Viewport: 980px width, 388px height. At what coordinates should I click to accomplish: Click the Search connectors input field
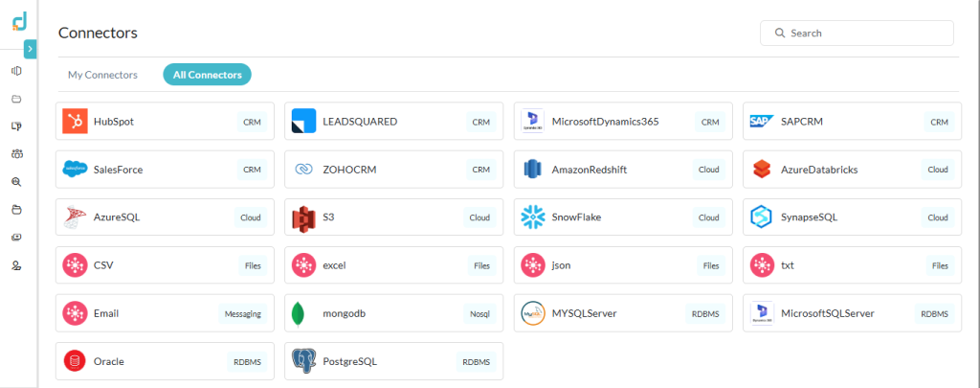[x=866, y=33]
